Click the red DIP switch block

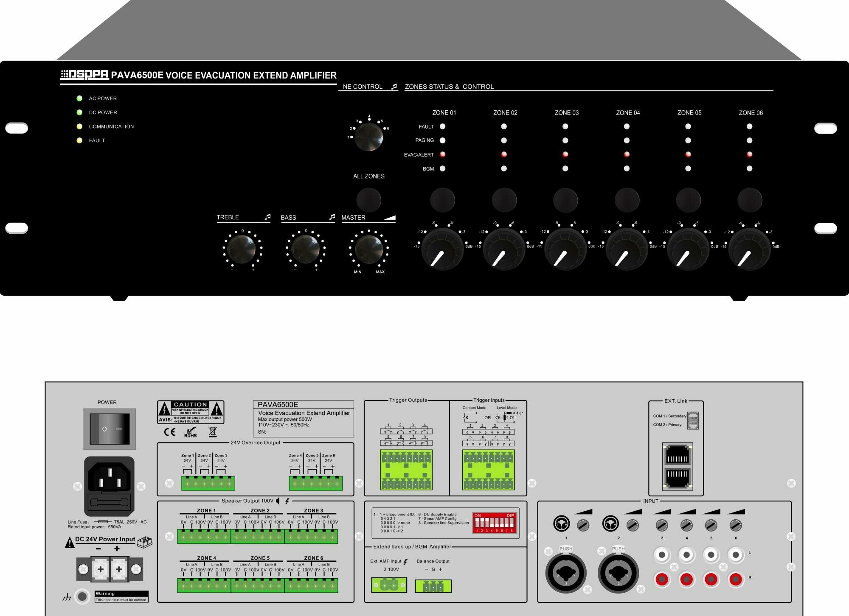point(494,522)
